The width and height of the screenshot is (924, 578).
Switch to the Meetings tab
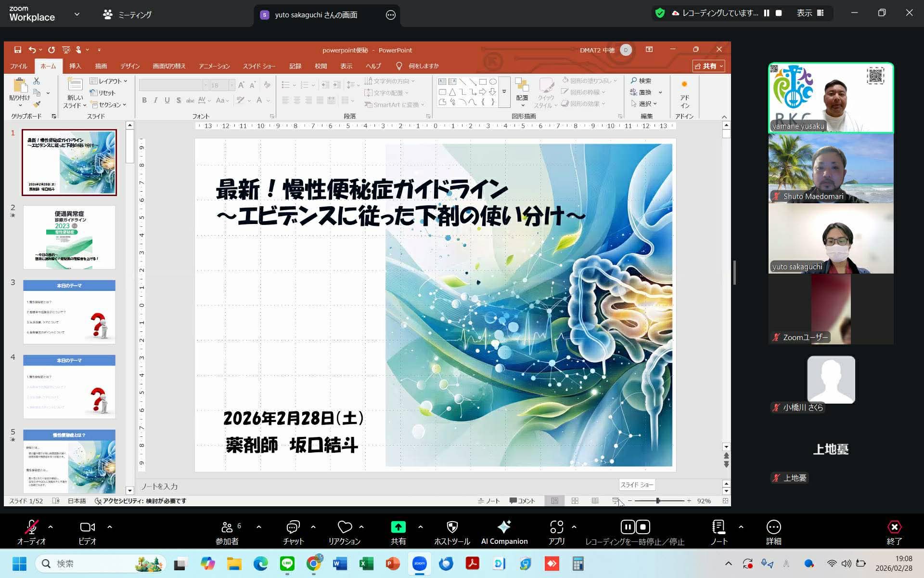(x=127, y=14)
